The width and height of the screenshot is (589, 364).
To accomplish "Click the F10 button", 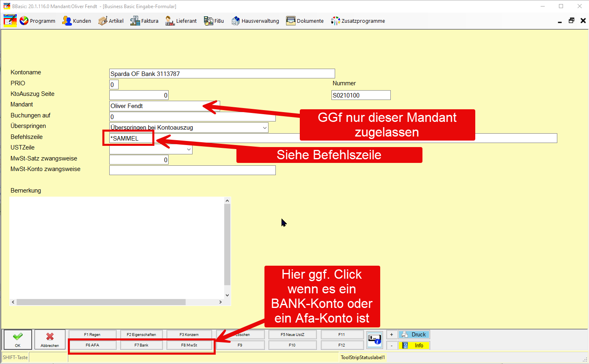I will (x=292, y=345).
